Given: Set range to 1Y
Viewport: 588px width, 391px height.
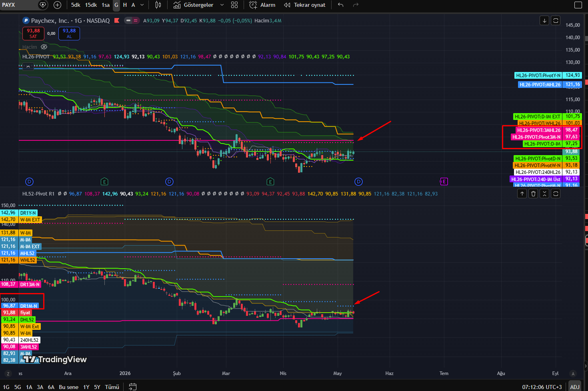Looking at the screenshot, I should pos(86,387).
